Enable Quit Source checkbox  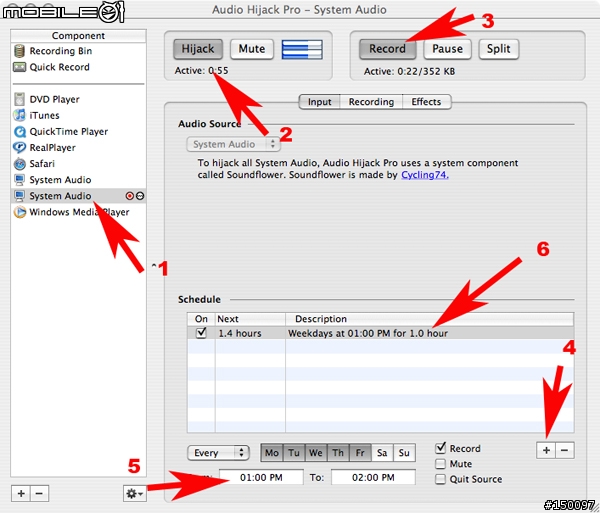[441, 479]
